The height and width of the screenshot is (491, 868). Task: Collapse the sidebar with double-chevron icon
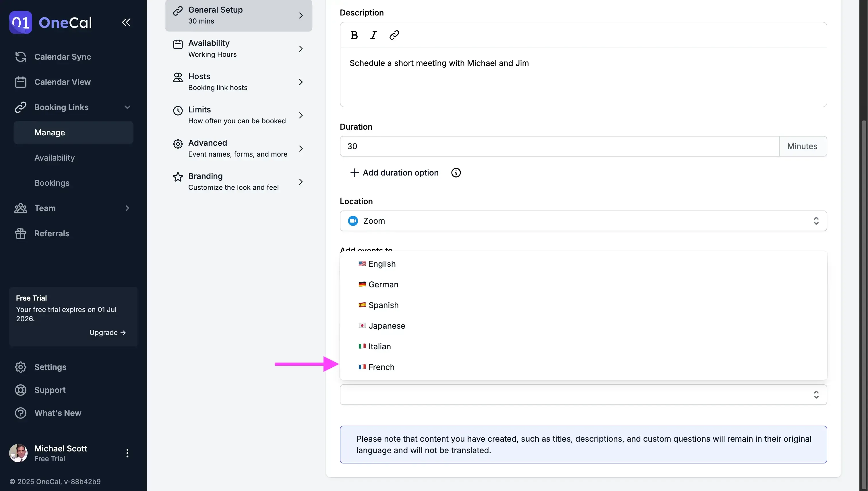(x=126, y=22)
